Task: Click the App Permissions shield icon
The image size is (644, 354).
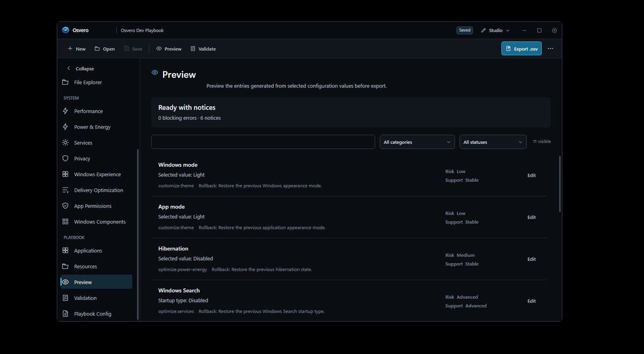Action: [65, 206]
